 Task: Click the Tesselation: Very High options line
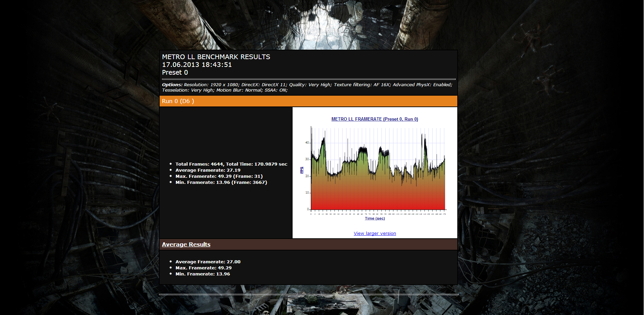225,90
